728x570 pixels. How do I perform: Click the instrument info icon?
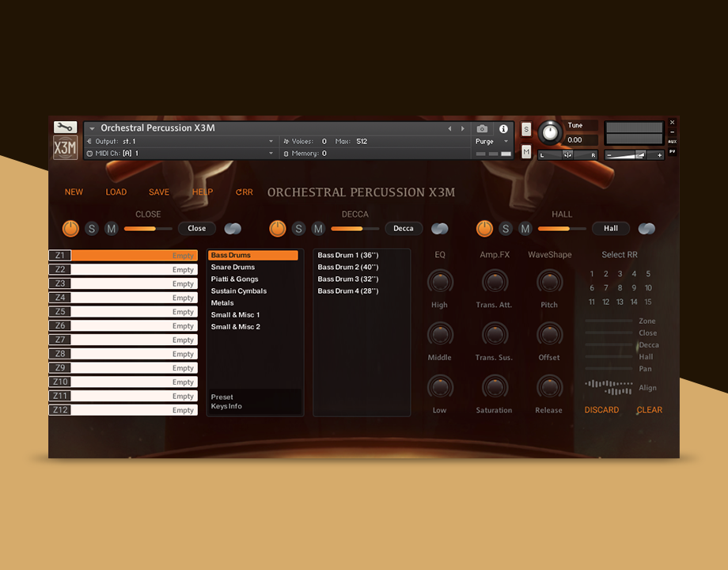pyautogui.click(x=503, y=128)
